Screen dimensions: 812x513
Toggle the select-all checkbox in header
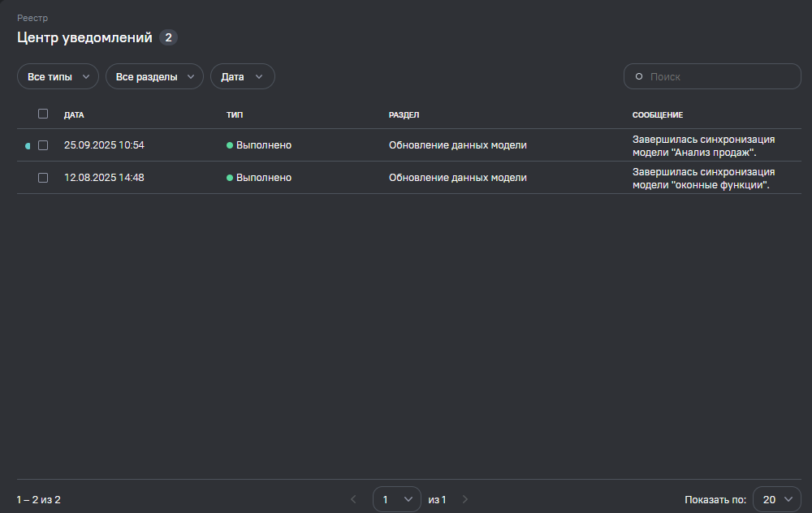[x=43, y=114]
